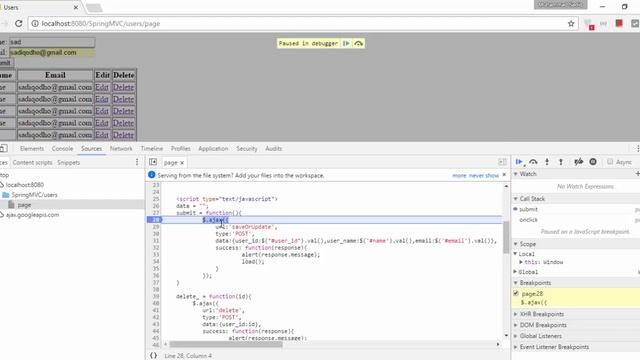The width and height of the screenshot is (640, 360).
Task: Click Delete link in last table row
Action: point(123,135)
